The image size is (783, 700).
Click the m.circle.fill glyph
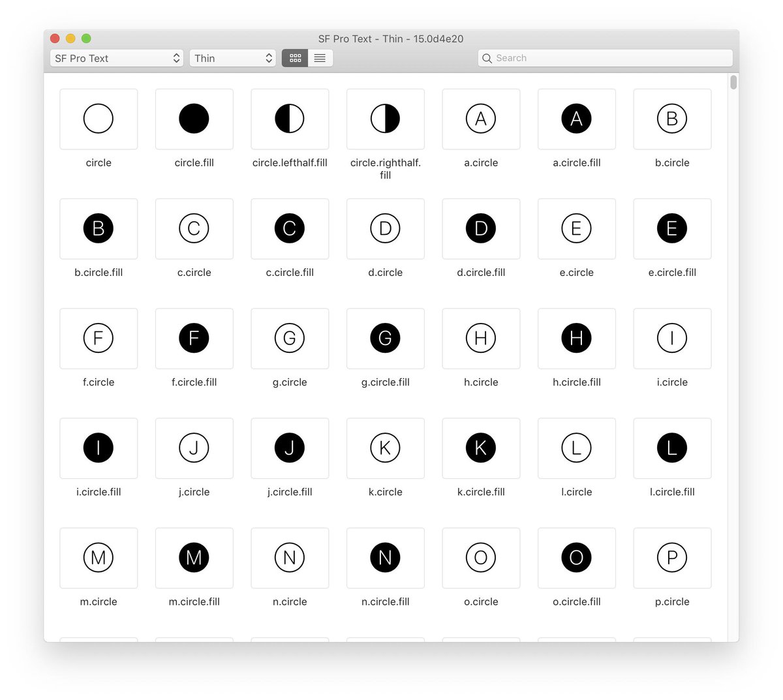194,558
